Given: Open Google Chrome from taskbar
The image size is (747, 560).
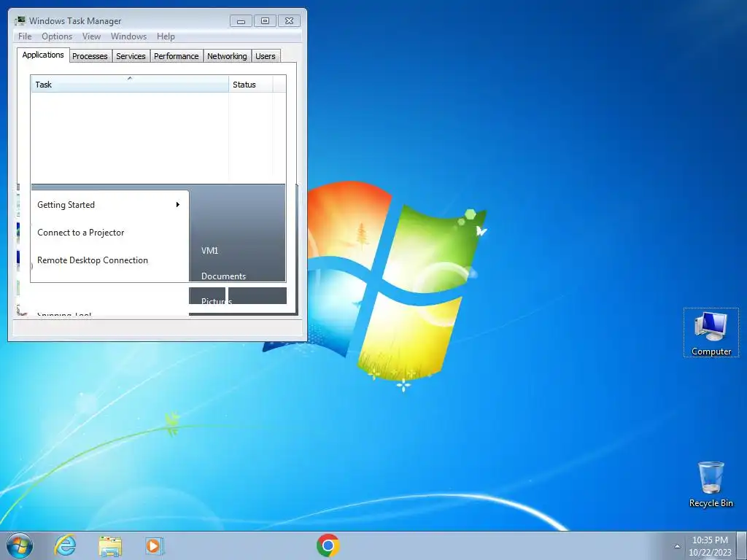Looking at the screenshot, I should pyautogui.click(x=328, y=545).
